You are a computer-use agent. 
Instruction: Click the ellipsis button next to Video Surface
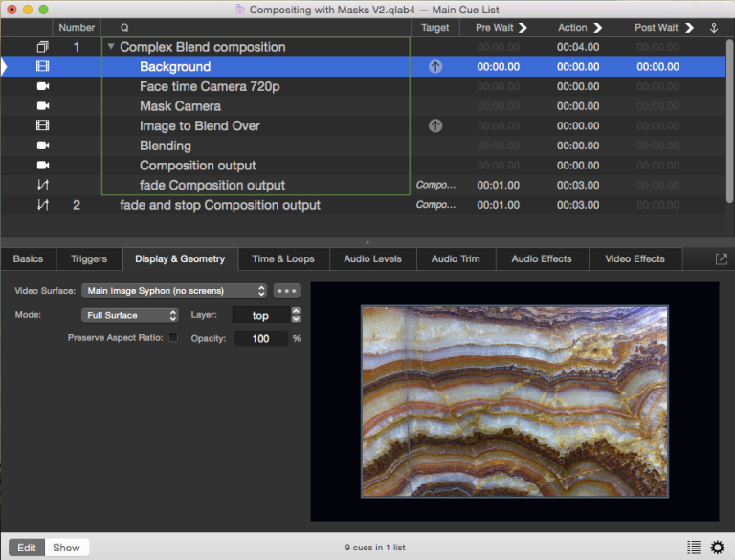point(287,290)
